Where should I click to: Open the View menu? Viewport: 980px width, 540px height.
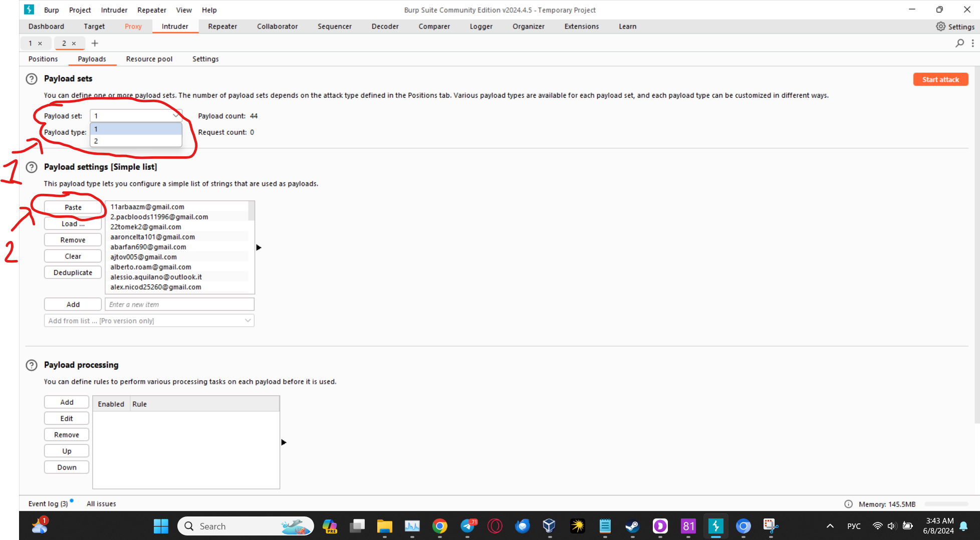click(184, 10)
